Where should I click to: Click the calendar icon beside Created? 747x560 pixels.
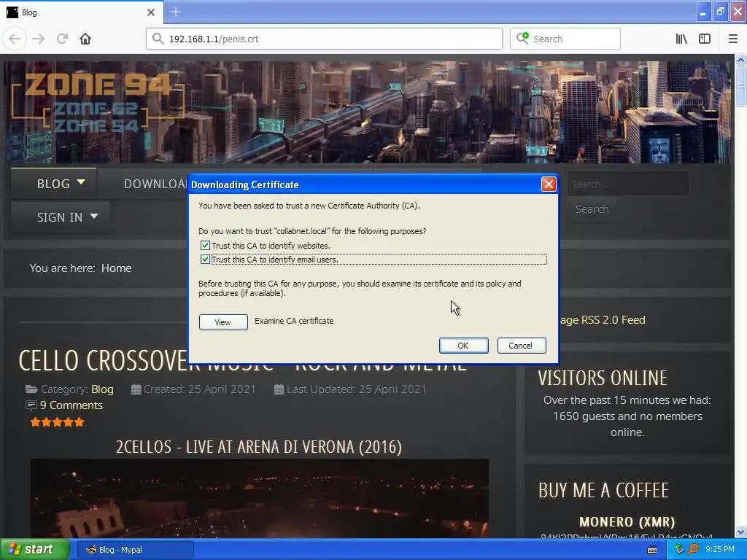(x=136, y=389)
